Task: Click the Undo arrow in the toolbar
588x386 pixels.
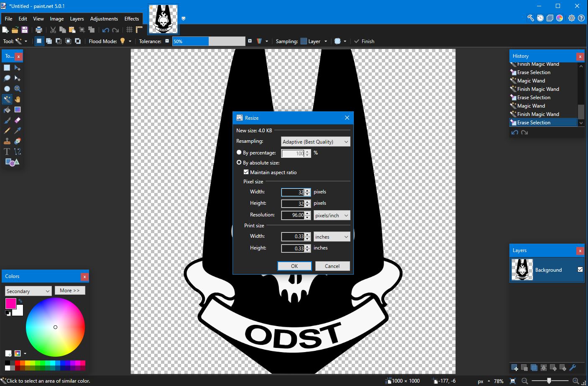Action: (105, 30)
